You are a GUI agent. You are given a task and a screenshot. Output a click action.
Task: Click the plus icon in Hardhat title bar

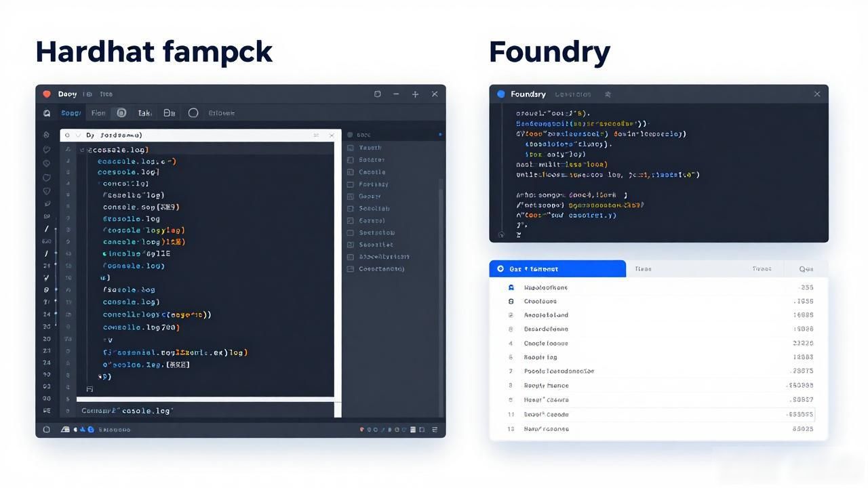point(415,94)
